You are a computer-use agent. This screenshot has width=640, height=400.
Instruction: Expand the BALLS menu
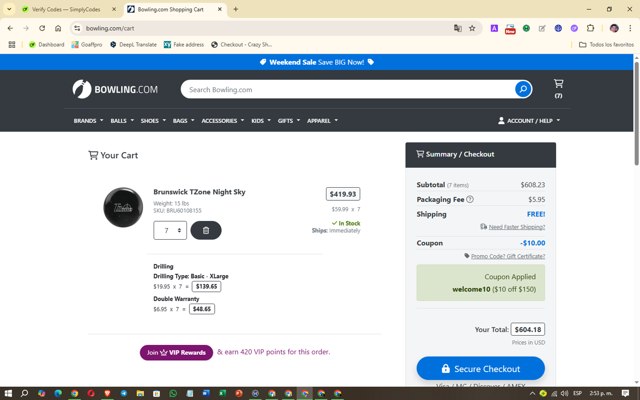[x=122, y=121]
